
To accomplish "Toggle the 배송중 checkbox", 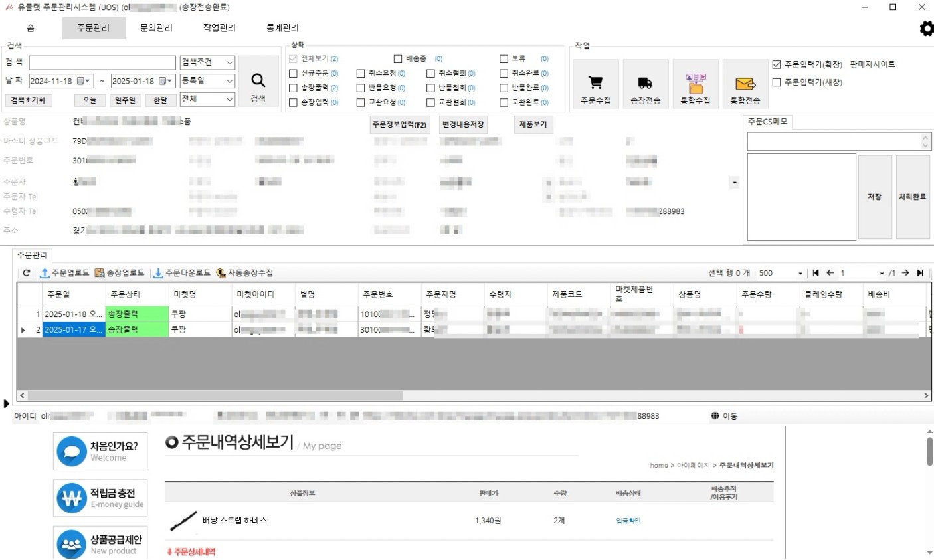I will [x=398, y=59].
